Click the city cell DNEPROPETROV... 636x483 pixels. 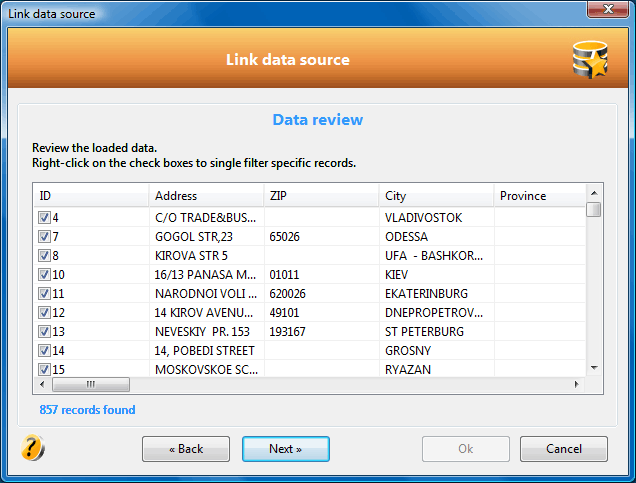tap(434, 313)
